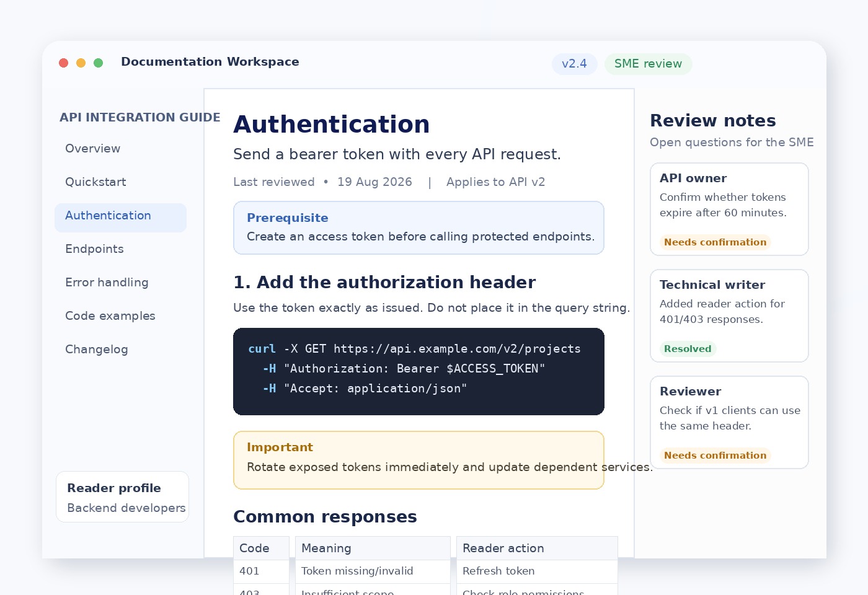Click 'Send a bearer token' subtitle text
Image resolution: width=868 pixels, height=595 pixels.
[x=397, y=154]
